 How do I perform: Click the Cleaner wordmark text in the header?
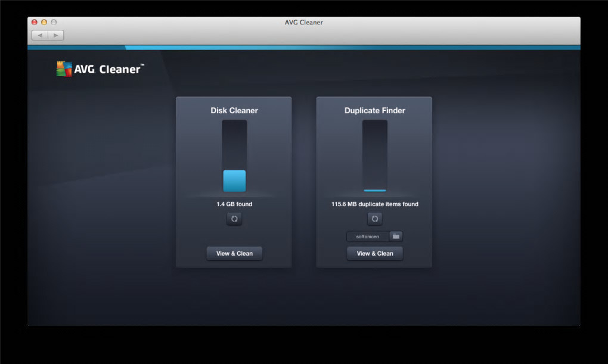coord(120,69)
